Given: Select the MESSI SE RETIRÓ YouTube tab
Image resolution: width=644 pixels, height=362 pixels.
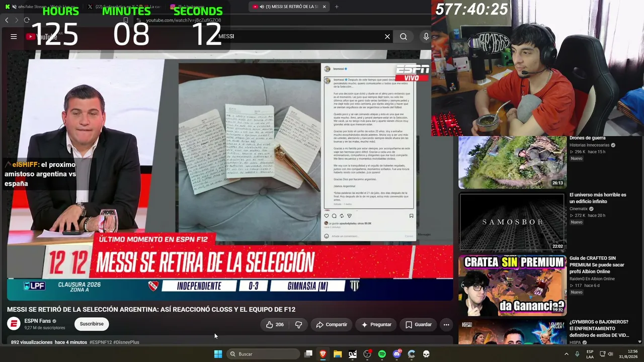Looking at the screenshot, I should click(x=288, y=7).
